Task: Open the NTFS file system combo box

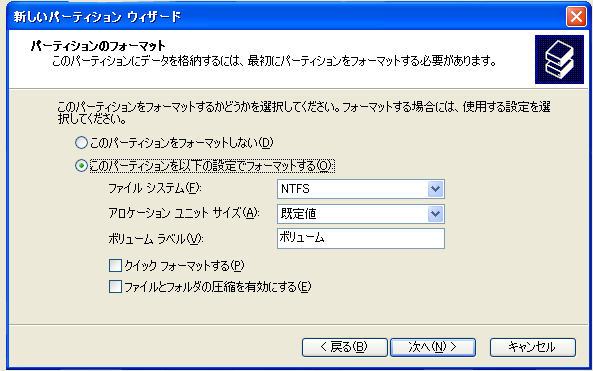Action: 360,189
